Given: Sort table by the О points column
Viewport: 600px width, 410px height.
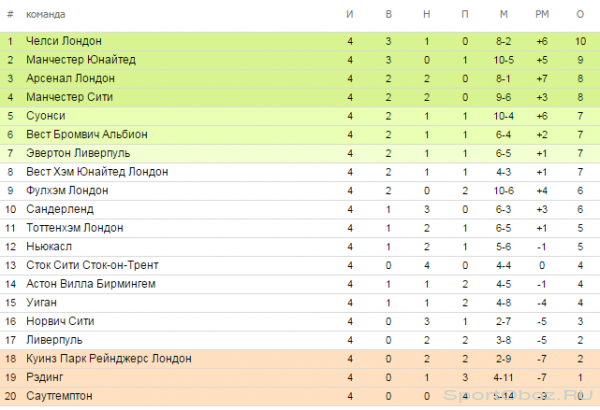Looking at the screenshot, I should pos(580,15).
